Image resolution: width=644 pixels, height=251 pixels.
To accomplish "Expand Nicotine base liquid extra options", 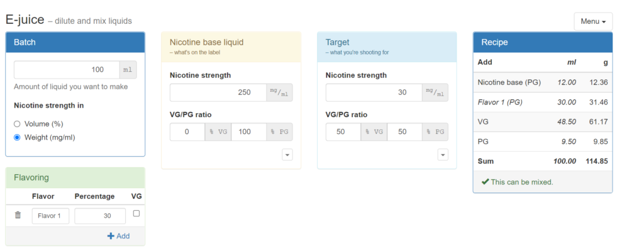I will click(x=287, y=155).
